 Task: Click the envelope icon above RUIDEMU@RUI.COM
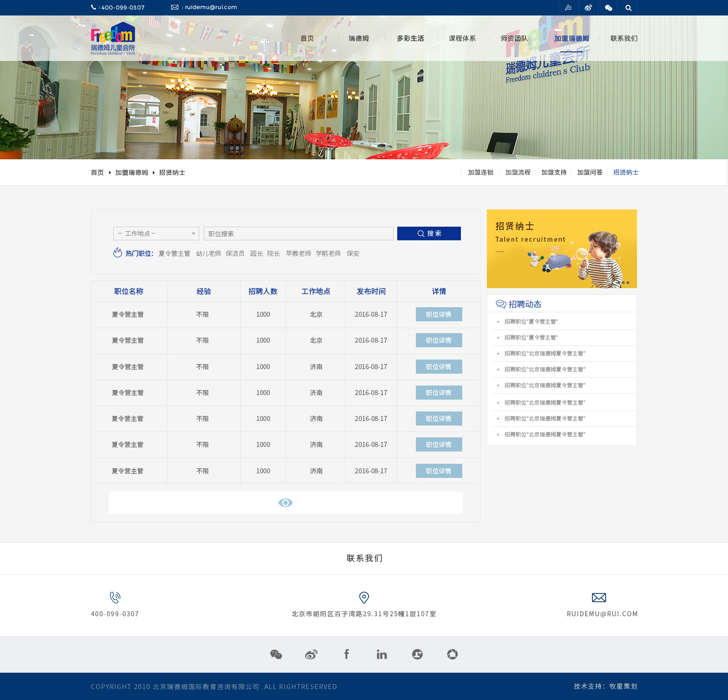tap(599, 597)
